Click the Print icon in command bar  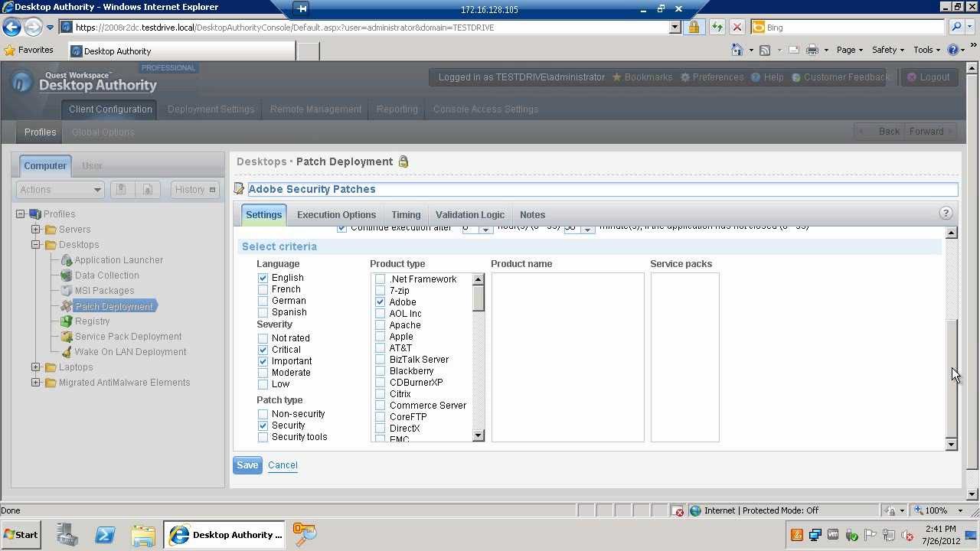[812, 50]
